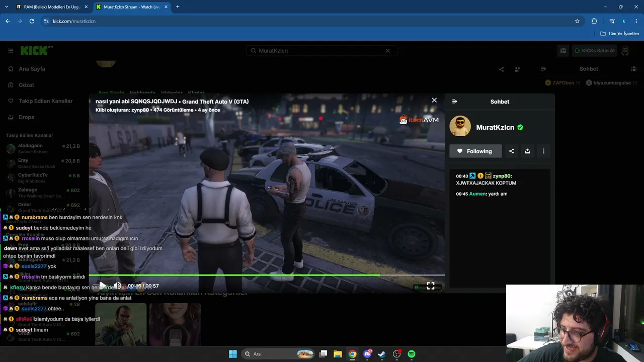Image resolution: width=644 pixels, height=362 pixels.
Task: Open the Chrome profile button
Action: (624, 21)
